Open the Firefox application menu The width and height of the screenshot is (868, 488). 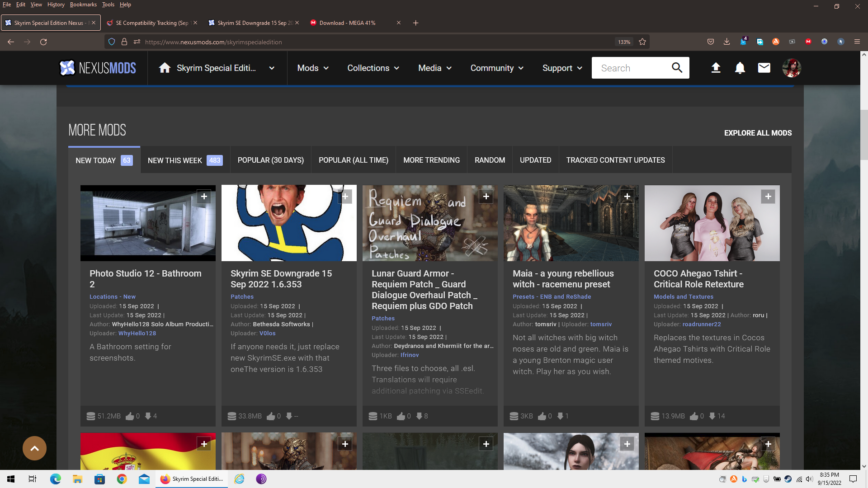(857, 42)
